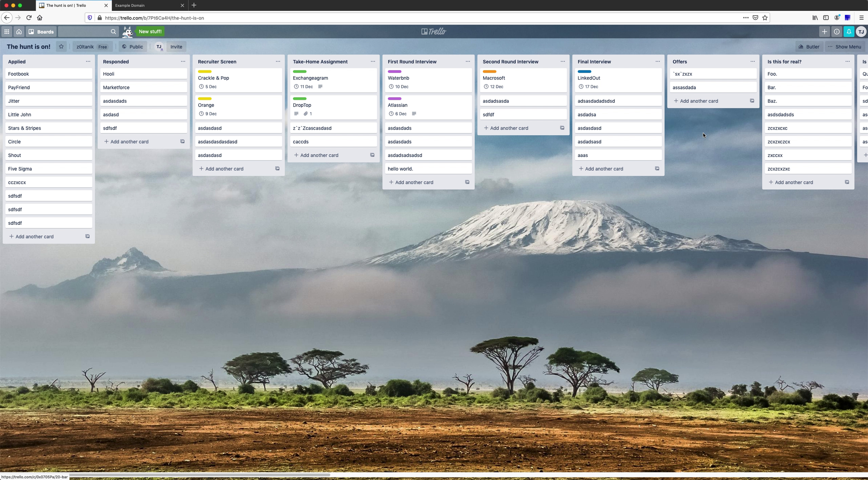Image resolution: width=868 pixels, height=480 pixels.
Task: Click template icon in Second Round Interview list
Action: pyautogui.click(x=562, y=128)
